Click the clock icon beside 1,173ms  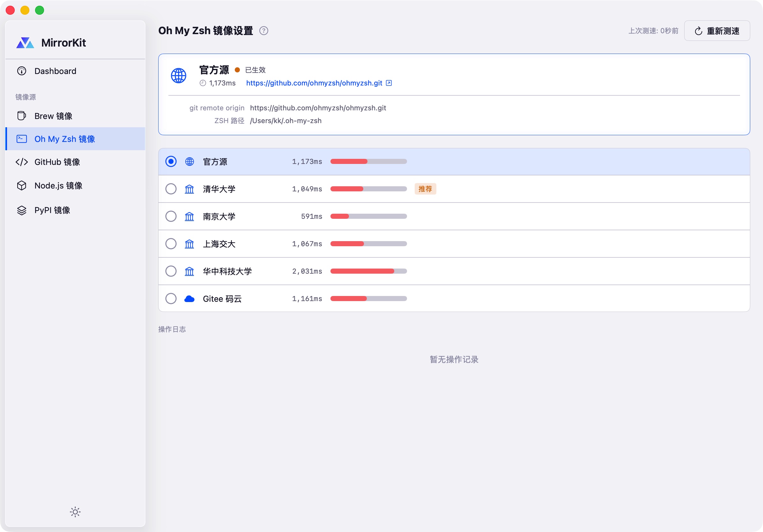coord(203,83)
